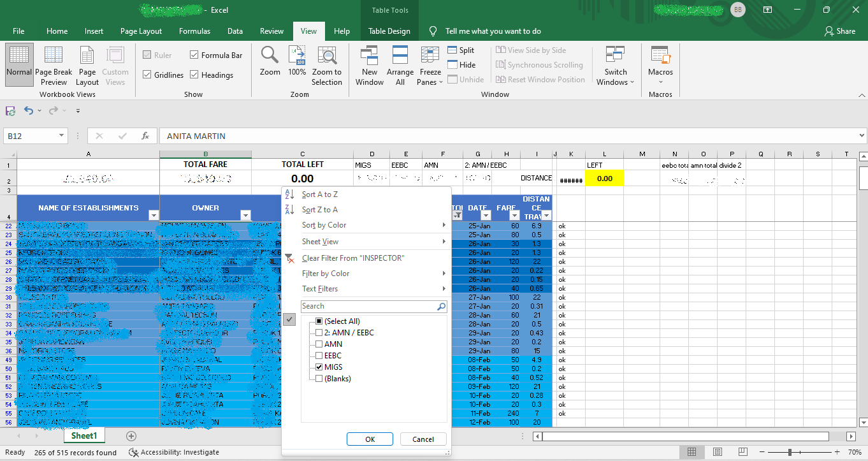Screen dimensions: 868x461
Task: Toggle the Gridlines checkbox
Action: [x=148, y=75]
